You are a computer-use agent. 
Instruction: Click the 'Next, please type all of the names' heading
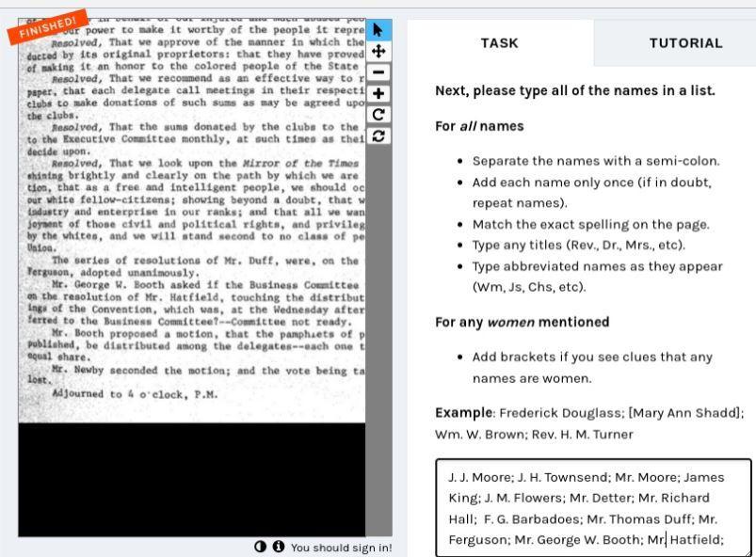(x=574, y=90)
